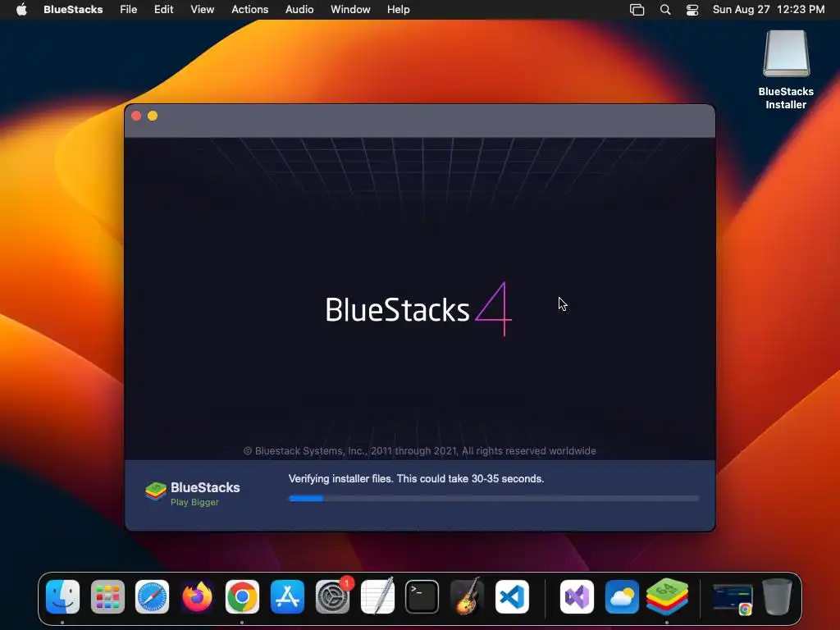
Task: Click the BlueStacks logo in installer footer
Action: pyautogui.click(x=155, y=491)
